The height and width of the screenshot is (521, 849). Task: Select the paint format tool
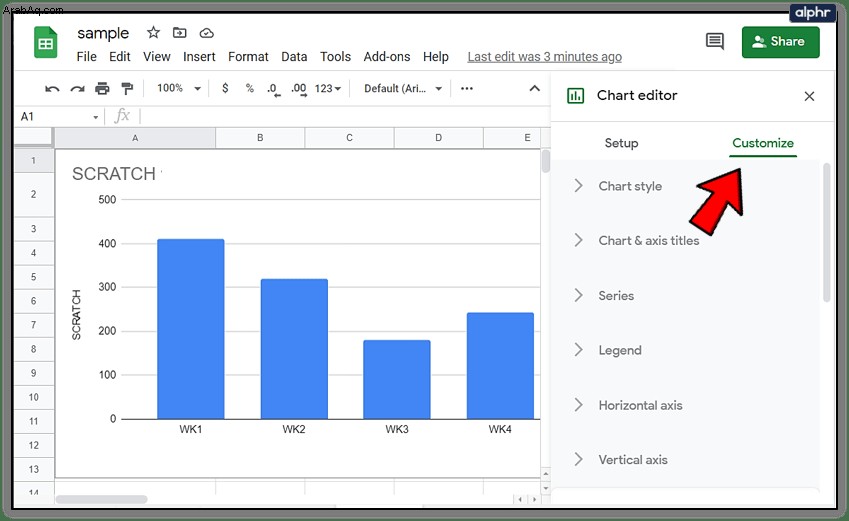point(127,88)
